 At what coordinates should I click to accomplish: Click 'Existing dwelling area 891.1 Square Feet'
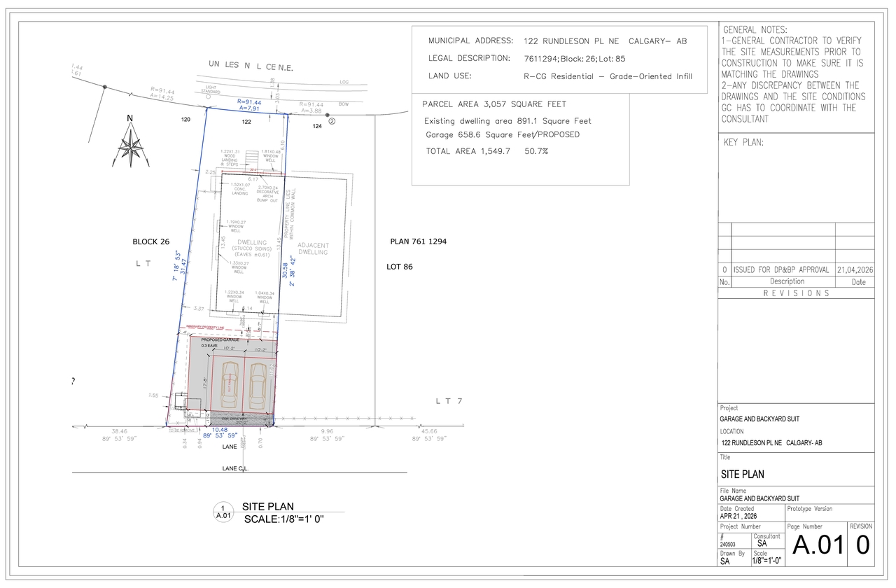tap(507, 121)
